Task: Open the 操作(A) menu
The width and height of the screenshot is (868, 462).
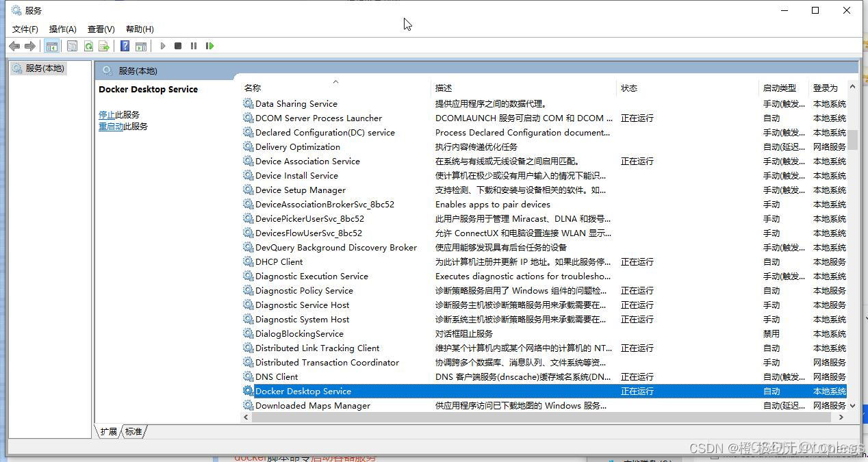Action: pyautogui.click(x=62, y=29)
